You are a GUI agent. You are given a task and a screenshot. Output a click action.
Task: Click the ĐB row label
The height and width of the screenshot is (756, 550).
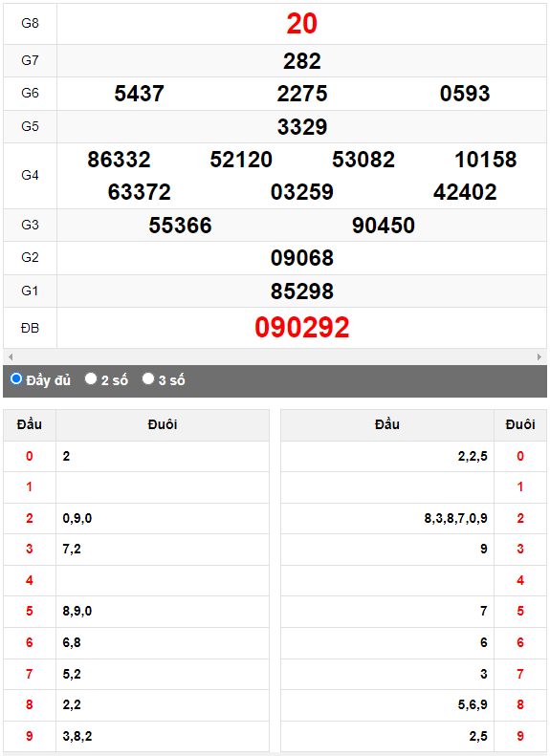click(x=30, y=329)
